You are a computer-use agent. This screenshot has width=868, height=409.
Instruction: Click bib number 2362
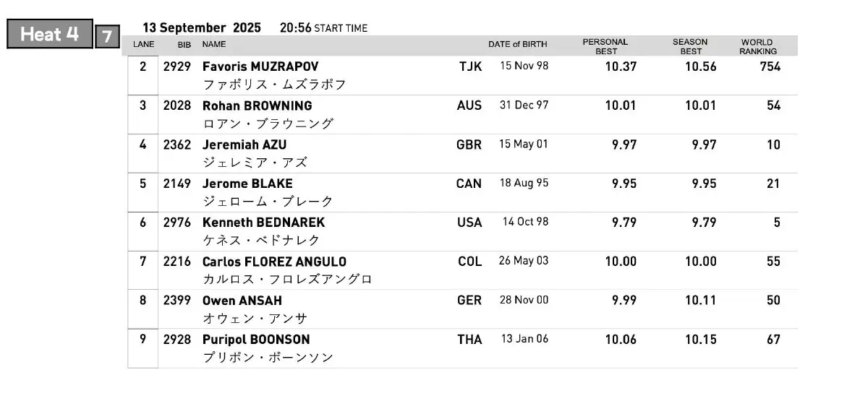pos(177,145)
